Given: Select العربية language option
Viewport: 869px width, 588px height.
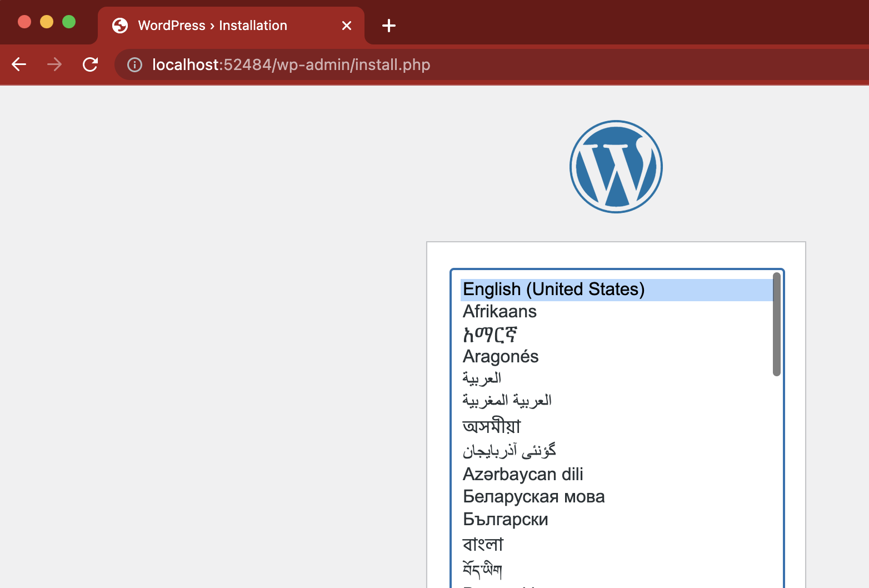Looking at the screenshot, I should point(617,378).
